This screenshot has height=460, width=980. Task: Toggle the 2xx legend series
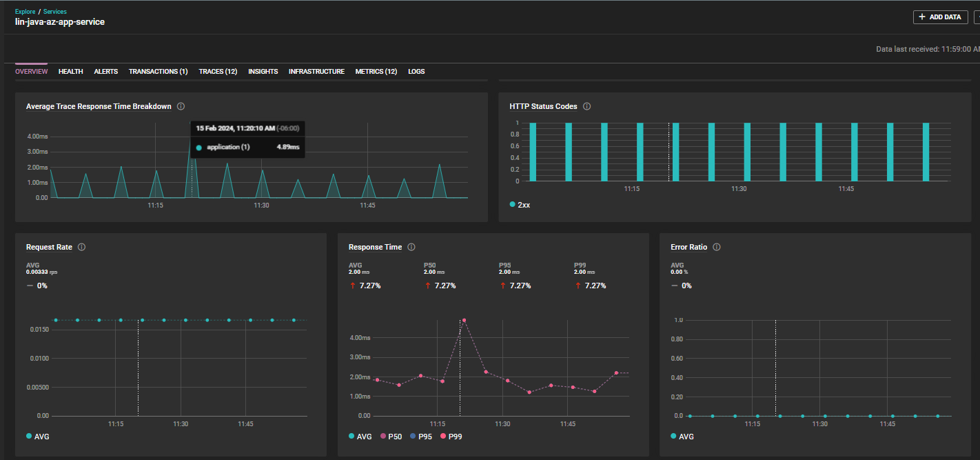click(x=520, y=205)
